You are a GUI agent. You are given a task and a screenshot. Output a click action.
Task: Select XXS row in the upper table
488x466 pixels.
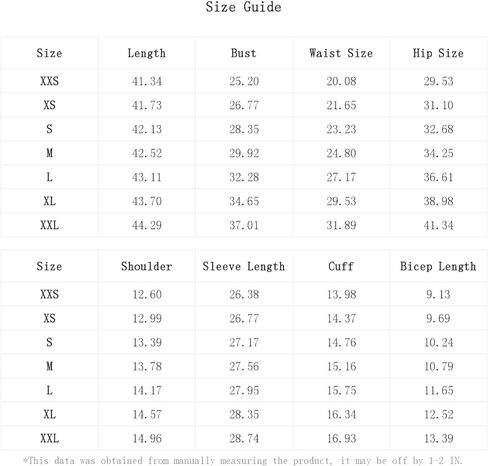click(x=244, y=81)
